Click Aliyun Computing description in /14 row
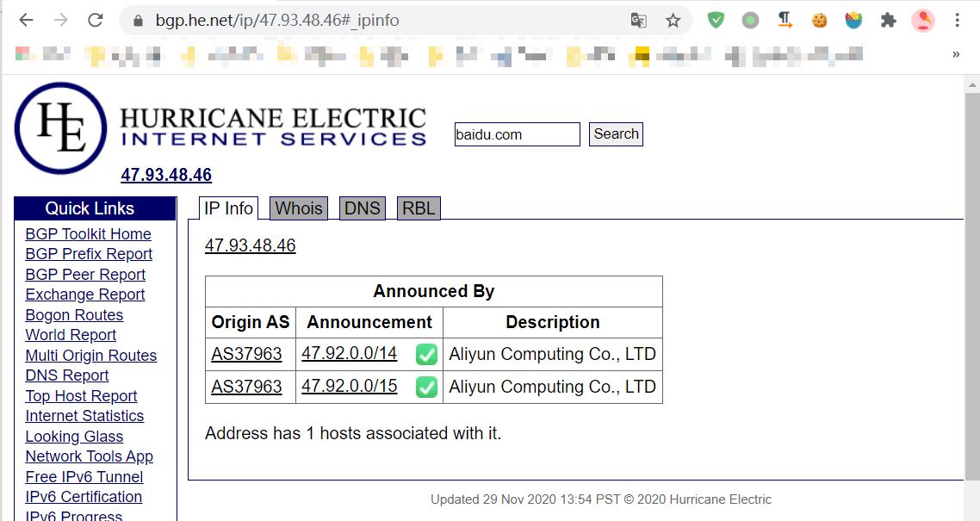The height and width of the screenshot is (521, 980). click(x=553, y=354)
